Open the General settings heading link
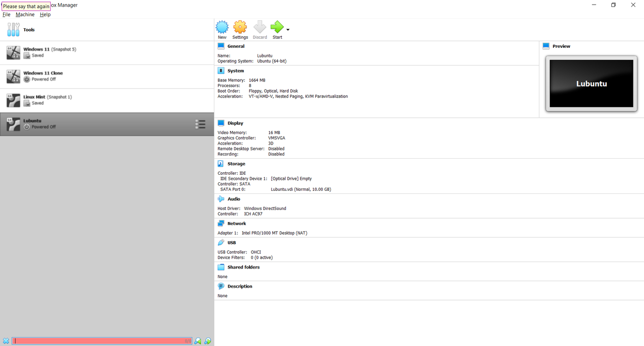Image resolution: width=644 pixels, height=346 pixels. tap(236, 46)
